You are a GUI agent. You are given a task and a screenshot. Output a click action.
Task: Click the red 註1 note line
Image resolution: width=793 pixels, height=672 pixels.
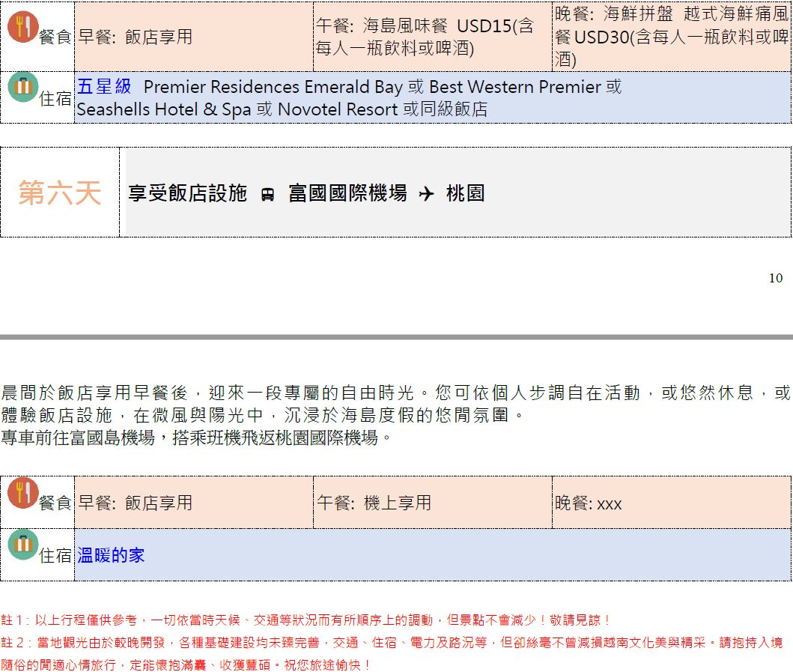306,620
